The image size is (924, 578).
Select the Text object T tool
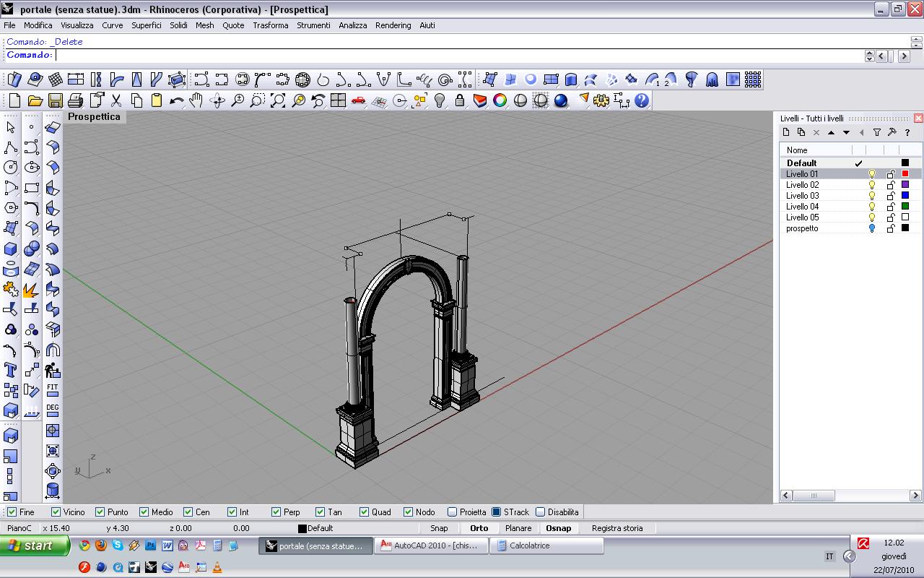click(11, 371)
